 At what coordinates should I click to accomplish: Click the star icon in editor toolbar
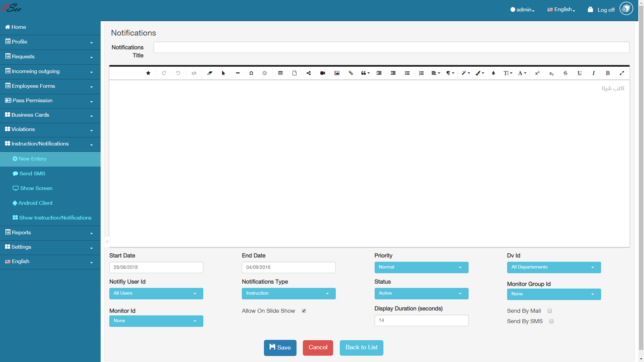coord(148,73)
